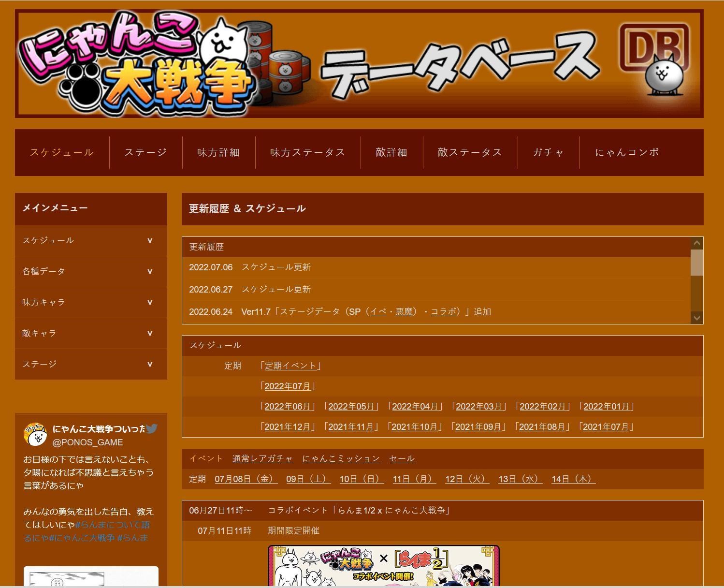Open the 2022年04月 schedule link
Screen dimensions: 724x588
pos(415,407)
